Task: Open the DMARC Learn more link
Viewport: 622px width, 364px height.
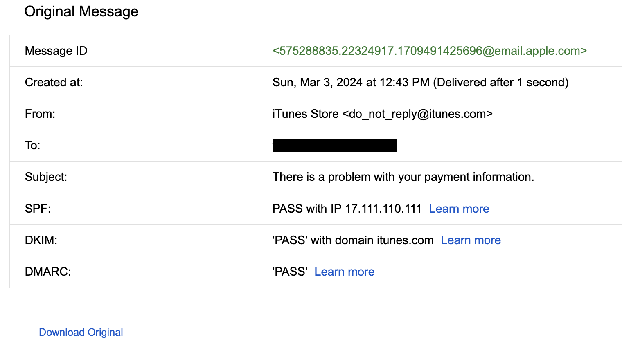Action: tap(344, 272)
